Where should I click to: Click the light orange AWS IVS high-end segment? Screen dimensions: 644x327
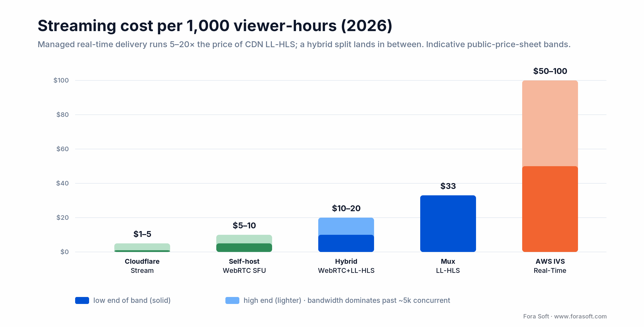point(550,123)
